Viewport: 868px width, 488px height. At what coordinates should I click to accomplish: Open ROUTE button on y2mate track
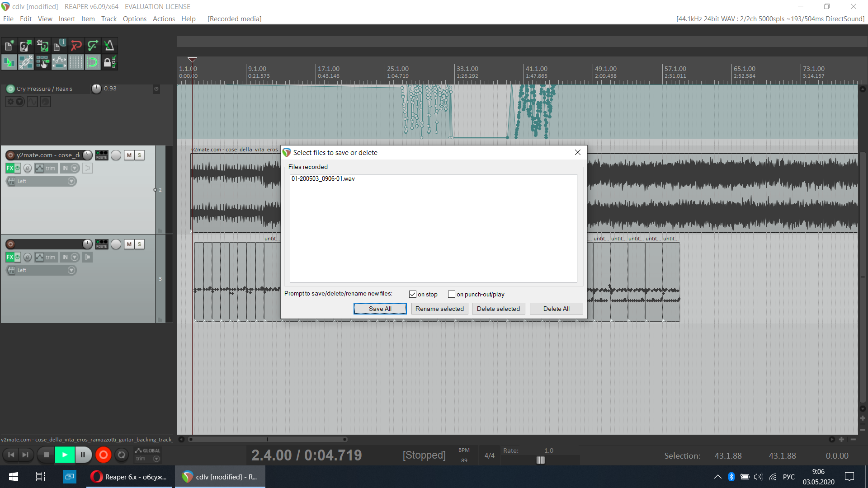(102, 155)
